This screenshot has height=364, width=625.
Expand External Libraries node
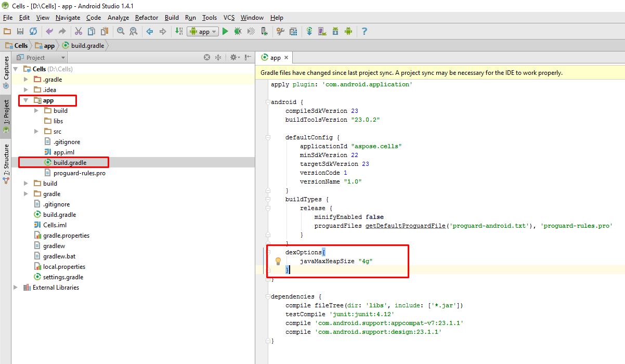click(15, 288)
